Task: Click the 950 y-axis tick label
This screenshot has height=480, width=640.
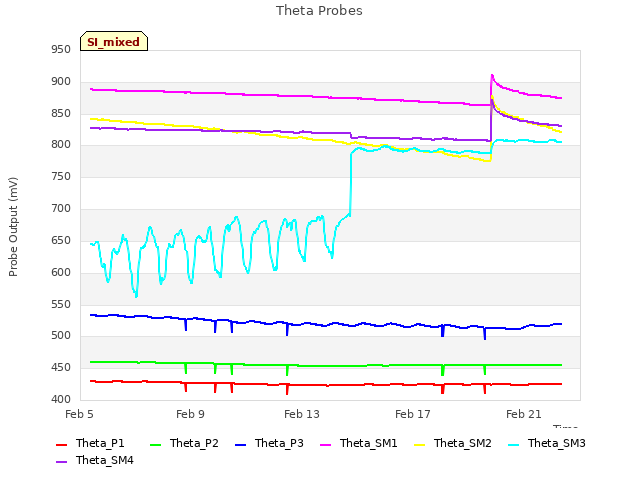Action: (61, 50)
